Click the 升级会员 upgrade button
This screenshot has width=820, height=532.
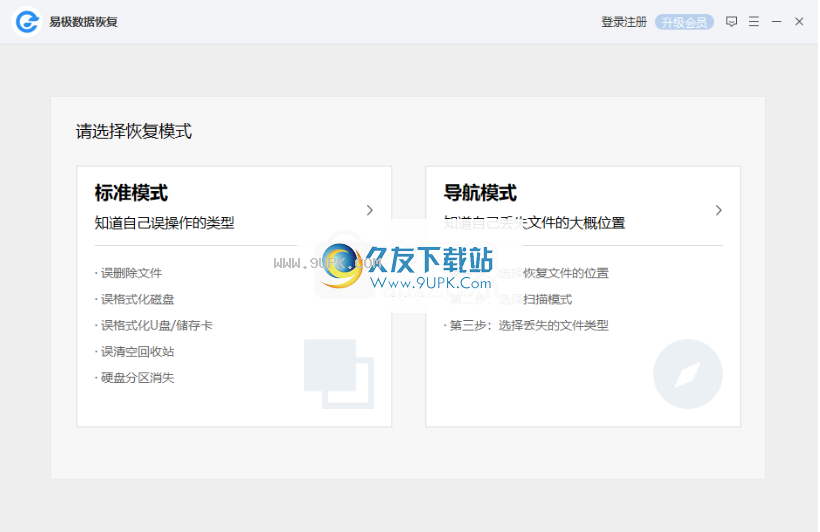point(684,22)
